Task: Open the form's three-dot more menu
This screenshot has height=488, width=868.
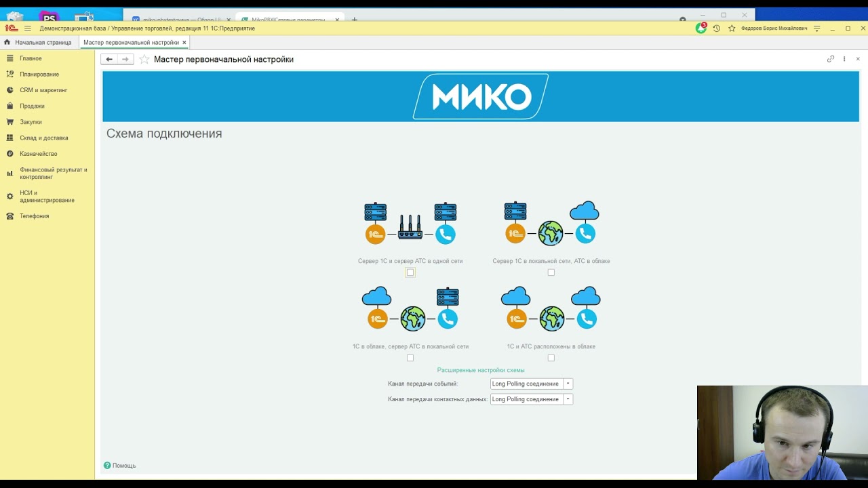Action: tap(844, 59)
